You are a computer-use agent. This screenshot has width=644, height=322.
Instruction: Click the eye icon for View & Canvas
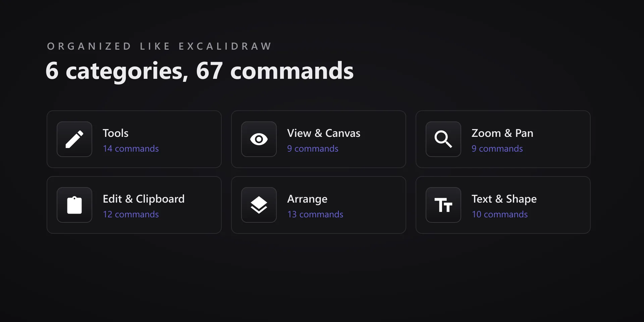259,139
